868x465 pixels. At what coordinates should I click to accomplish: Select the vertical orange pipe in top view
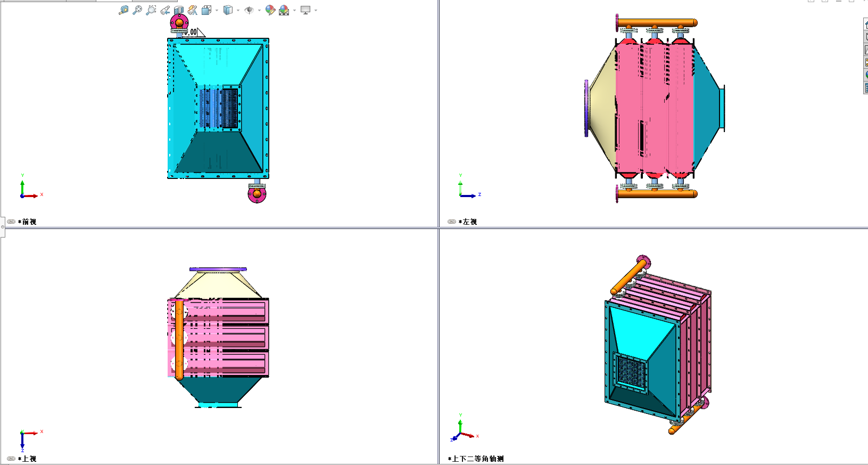(179, 339)
